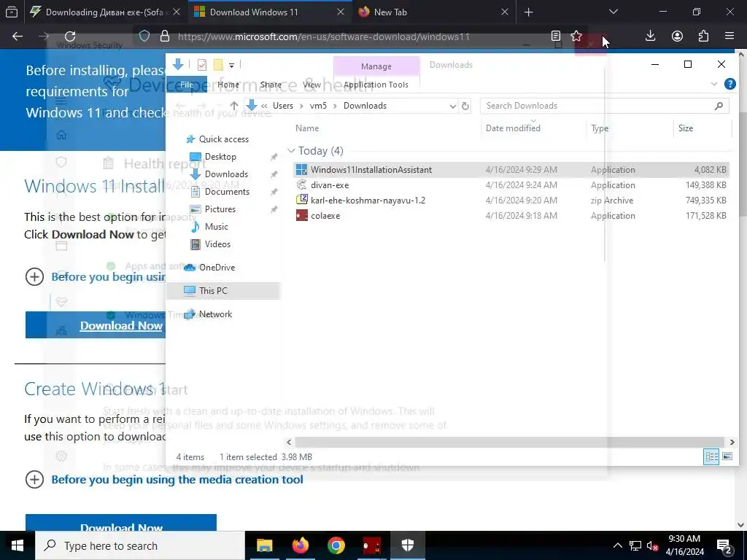
Task: Open Desktop in the navigation pane
Action: pyautogui.click(x=220, y=157)
